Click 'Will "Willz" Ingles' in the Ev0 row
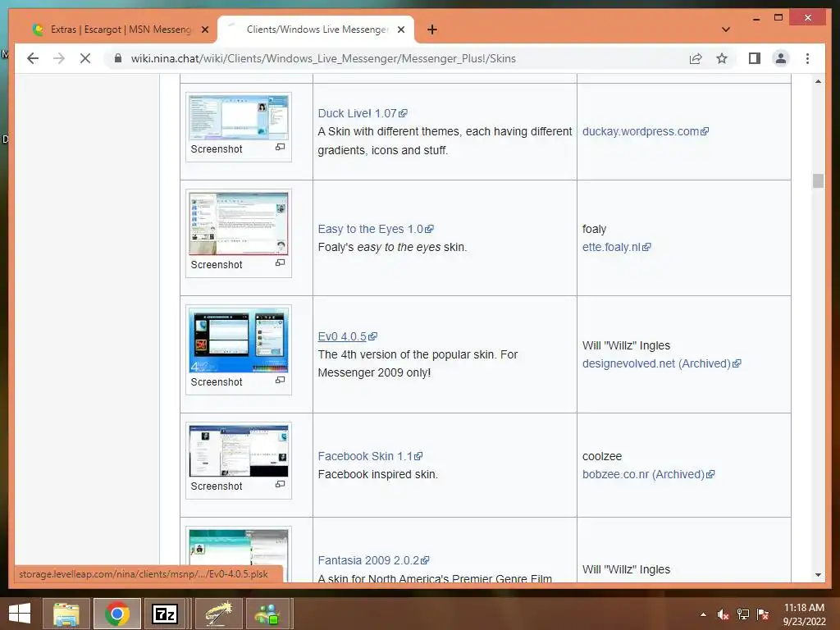Screen dimensions: 840x630 coord(626,345)
